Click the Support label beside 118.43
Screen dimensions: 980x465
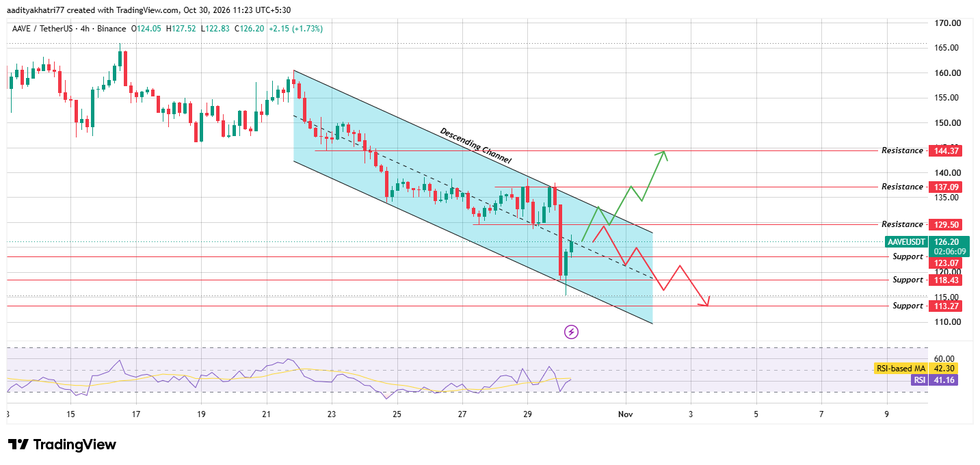click(x=908, y=280)
